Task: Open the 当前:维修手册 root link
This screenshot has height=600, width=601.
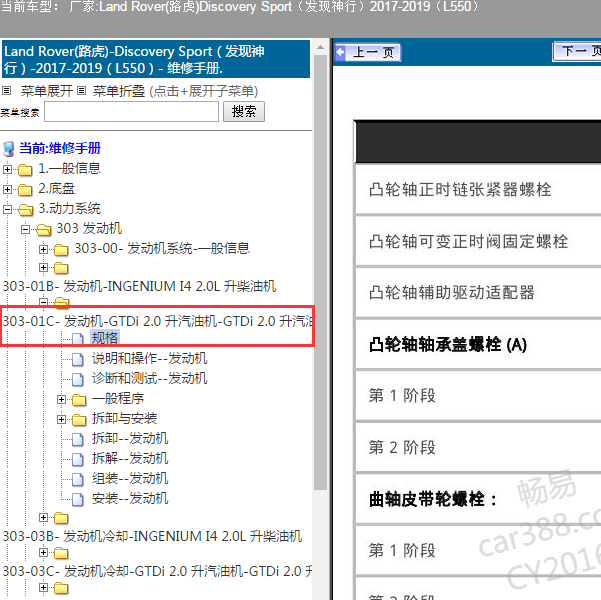Action: [60, 148]
